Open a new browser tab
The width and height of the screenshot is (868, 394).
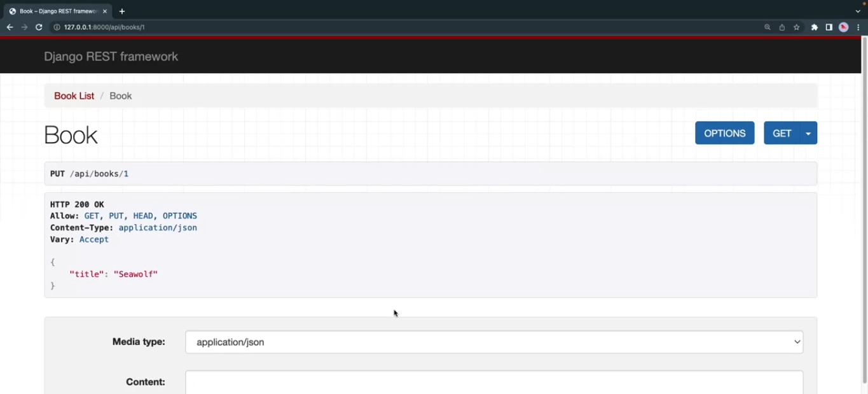122,11
